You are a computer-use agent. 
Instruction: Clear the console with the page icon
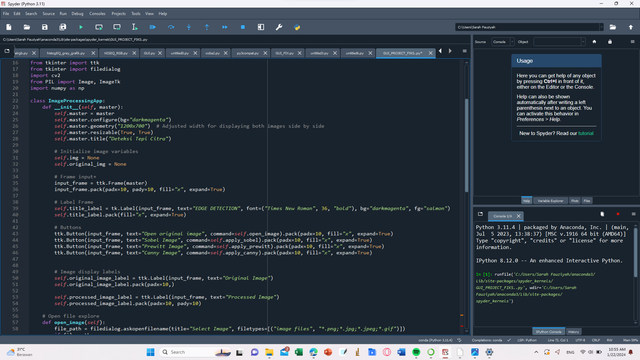(x=602, y=214)
